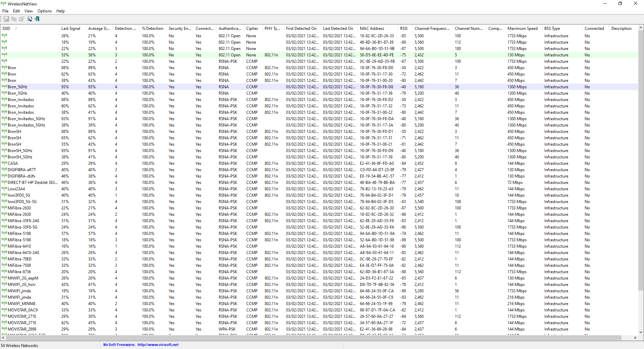Click the wireless icon beside Bron_Invitados_5GHz at 93%

[x=4, y=119]
